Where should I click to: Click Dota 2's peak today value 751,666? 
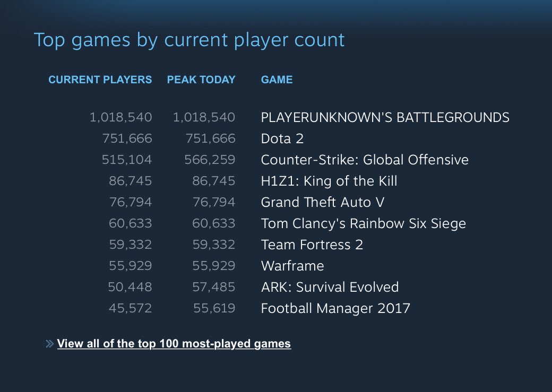tap(210, 138)
